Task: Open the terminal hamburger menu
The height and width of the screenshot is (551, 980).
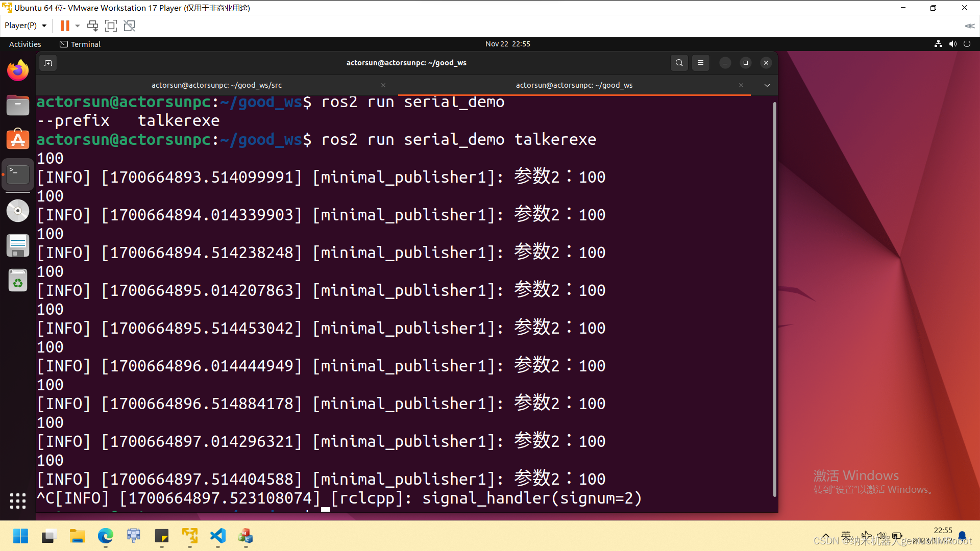Action: (x=700, y=63)
